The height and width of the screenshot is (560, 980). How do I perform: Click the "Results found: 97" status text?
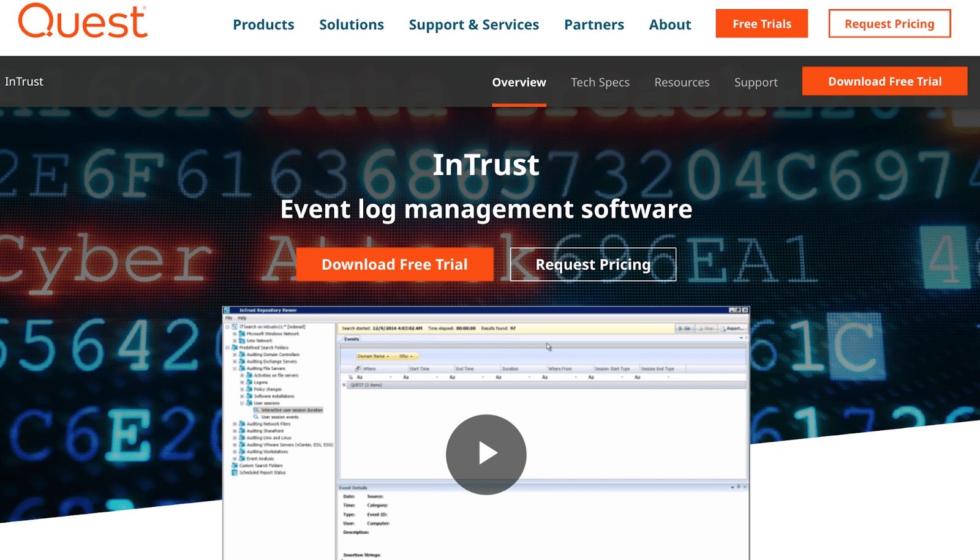(499, 329)
